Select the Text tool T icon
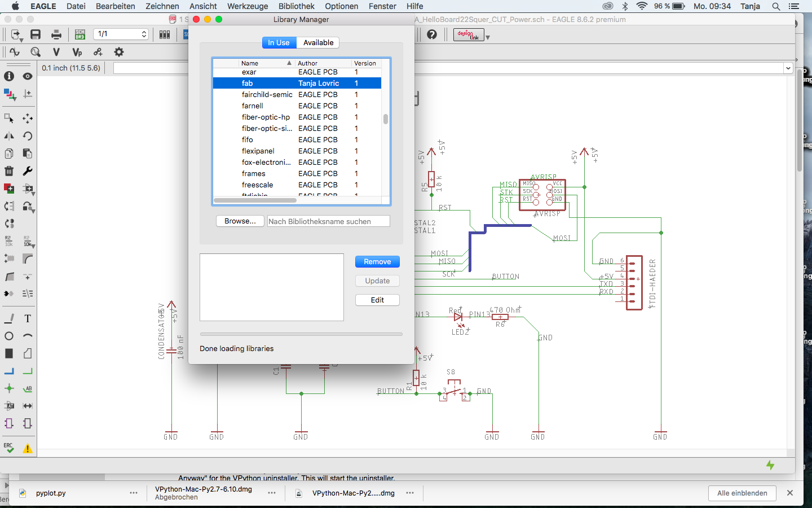Screen dimensions: 812x508 [x=27, y=318]
